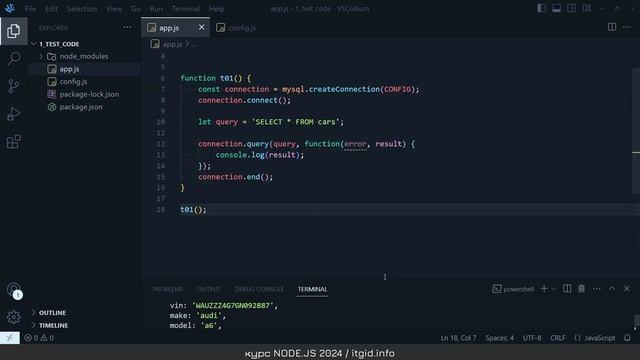Open the customize layout icon
This screenshot has height=360, width=640.
[587, 8]
